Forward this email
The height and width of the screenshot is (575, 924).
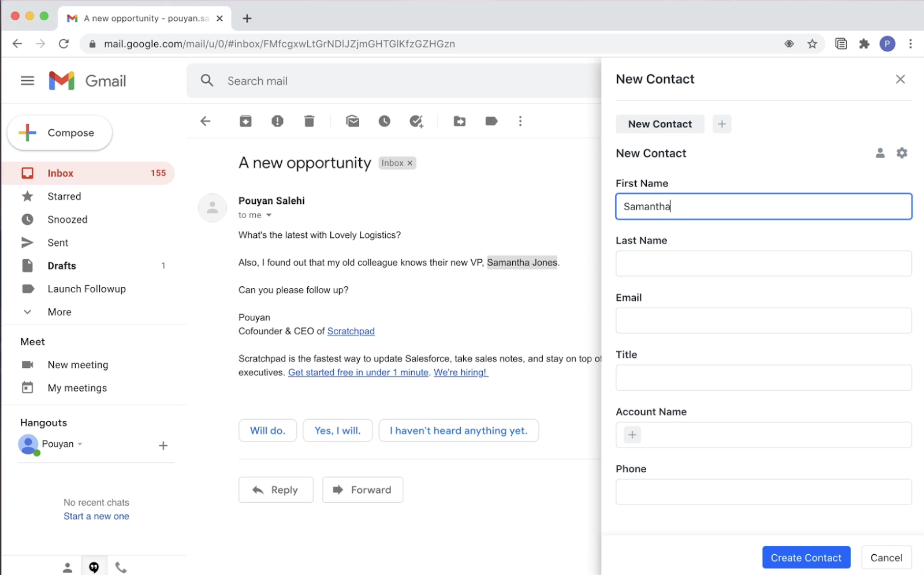pyautogui.click(x=363, y=490)
